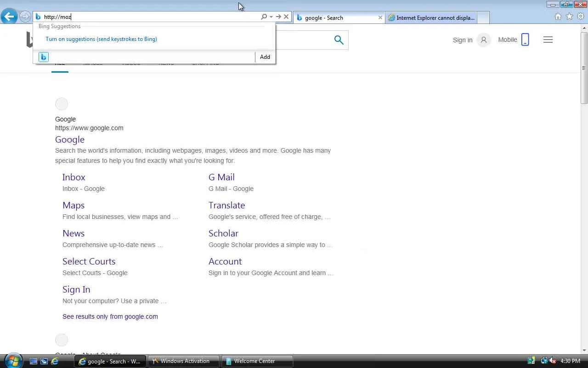Click the Mobile label on Bing header
This screenshot has width=588, height=368.
[508, 40]
